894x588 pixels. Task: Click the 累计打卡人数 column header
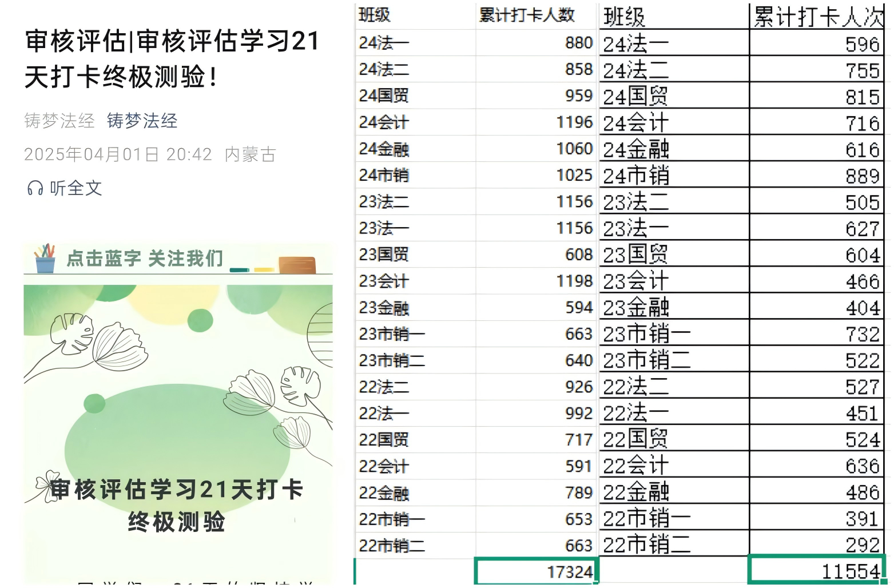(526, 15)
